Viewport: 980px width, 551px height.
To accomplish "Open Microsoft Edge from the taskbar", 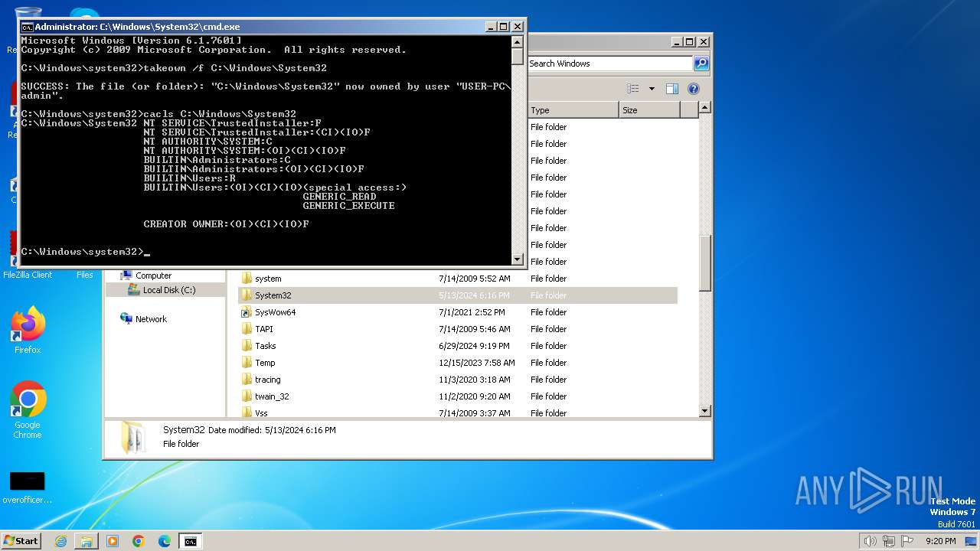I will coord(165,541).
